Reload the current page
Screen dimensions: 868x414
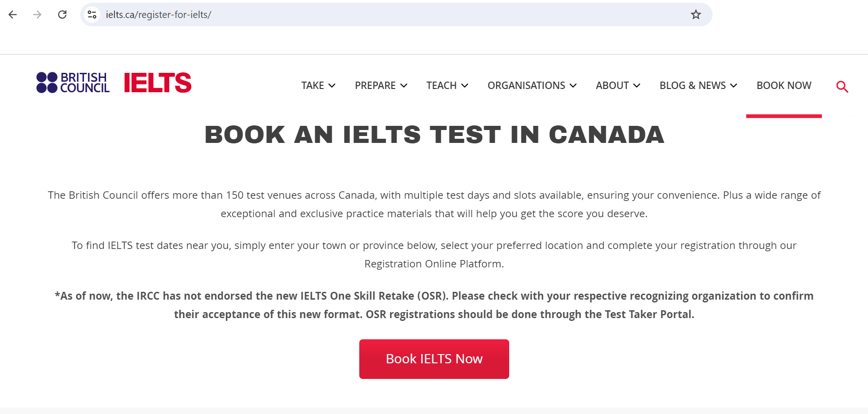(63, 14)
